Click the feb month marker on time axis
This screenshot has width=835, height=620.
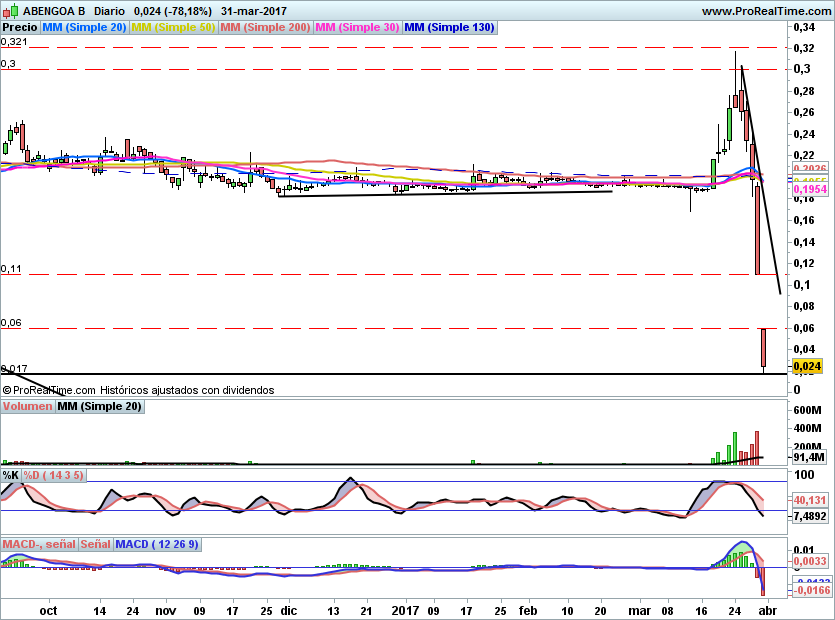[528, 610]
